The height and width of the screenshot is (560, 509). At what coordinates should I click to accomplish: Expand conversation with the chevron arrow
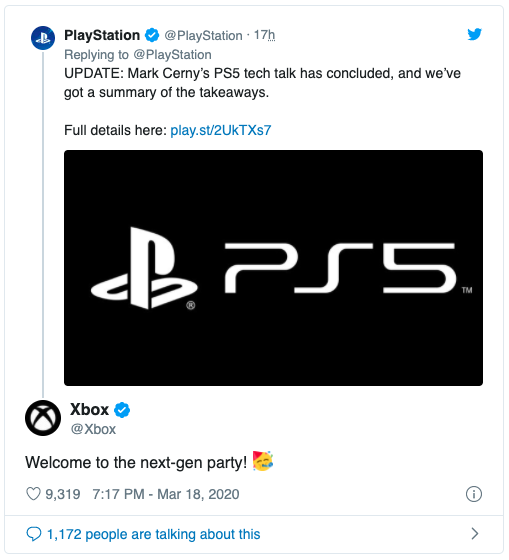(475, 534)
